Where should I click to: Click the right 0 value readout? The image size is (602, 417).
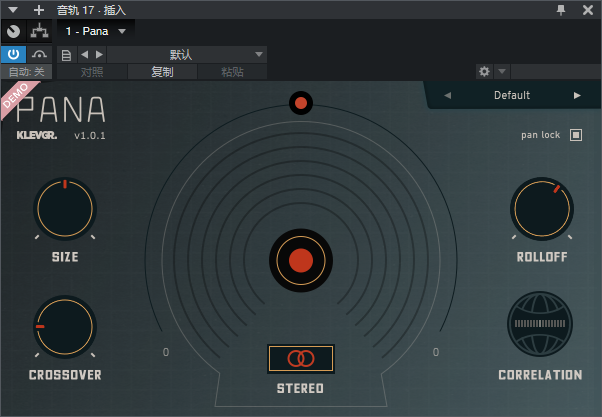(x=436, y=352)
